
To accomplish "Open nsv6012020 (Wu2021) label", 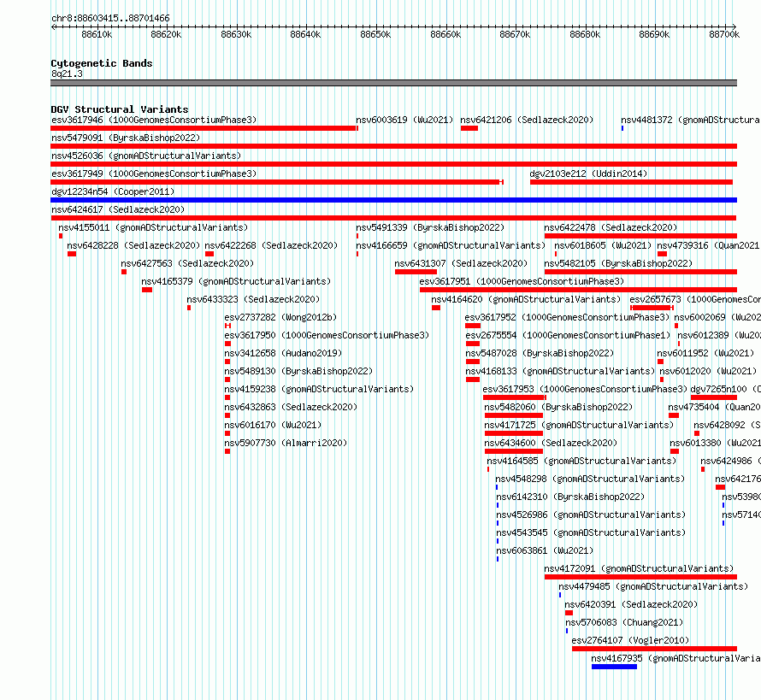I will click(708, 371).
